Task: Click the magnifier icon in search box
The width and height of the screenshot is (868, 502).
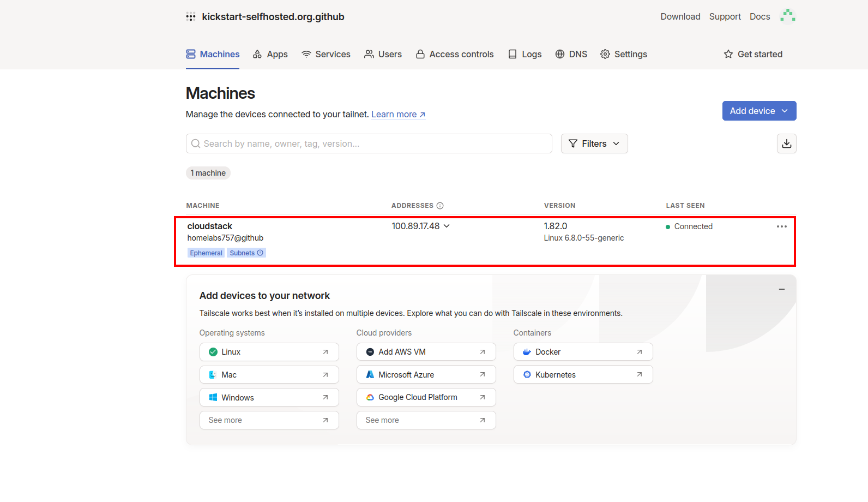Action: tap(195, 144)
